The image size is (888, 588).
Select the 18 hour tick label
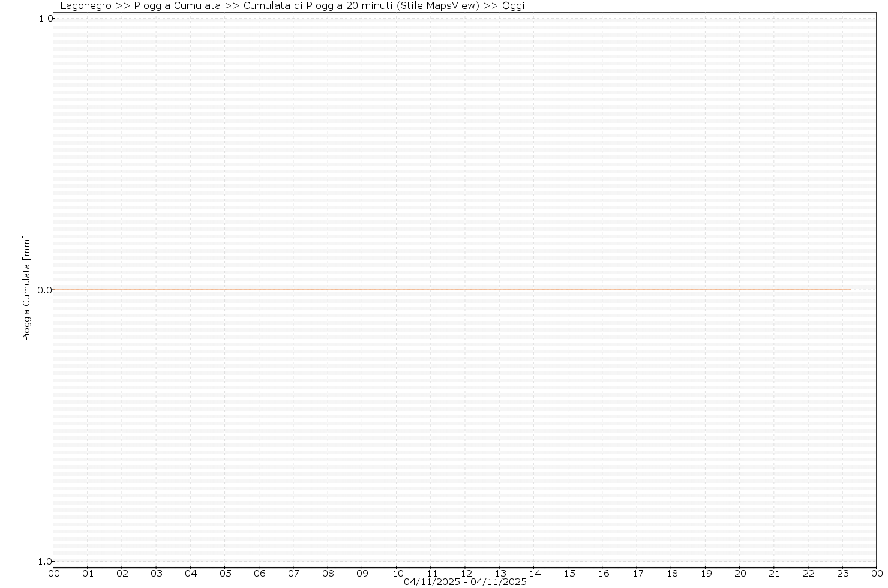coord(672,574)
